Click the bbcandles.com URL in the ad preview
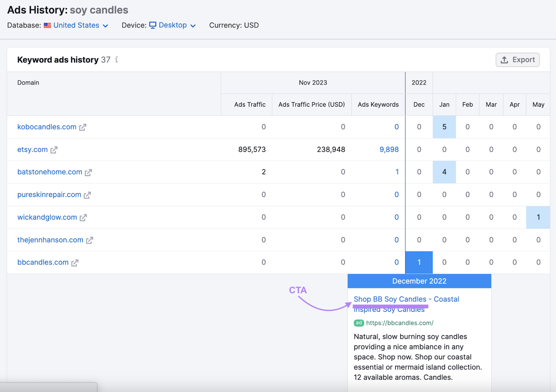This screenshot has width=556, height=392. (x=400, y=323)
